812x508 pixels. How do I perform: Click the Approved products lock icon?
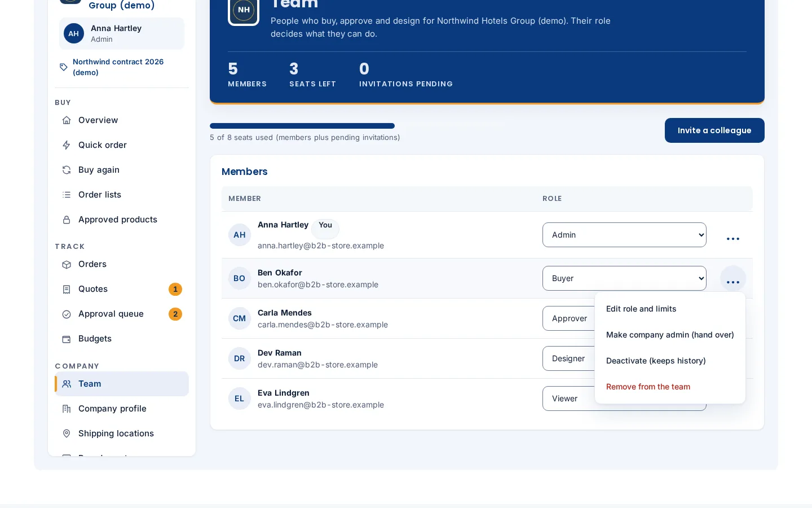tap(67, 220)
